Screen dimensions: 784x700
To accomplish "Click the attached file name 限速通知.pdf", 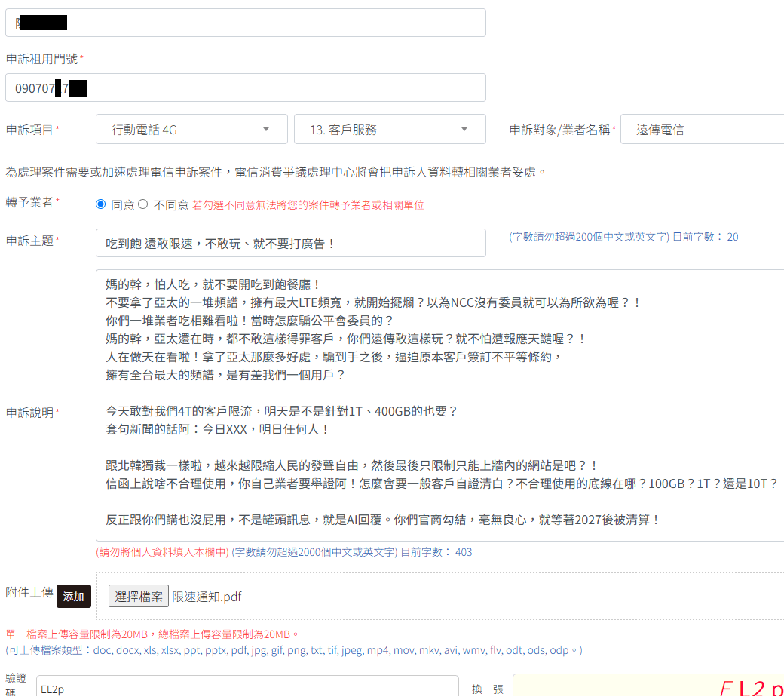I will pyautogui.click(x=207, y=597).
